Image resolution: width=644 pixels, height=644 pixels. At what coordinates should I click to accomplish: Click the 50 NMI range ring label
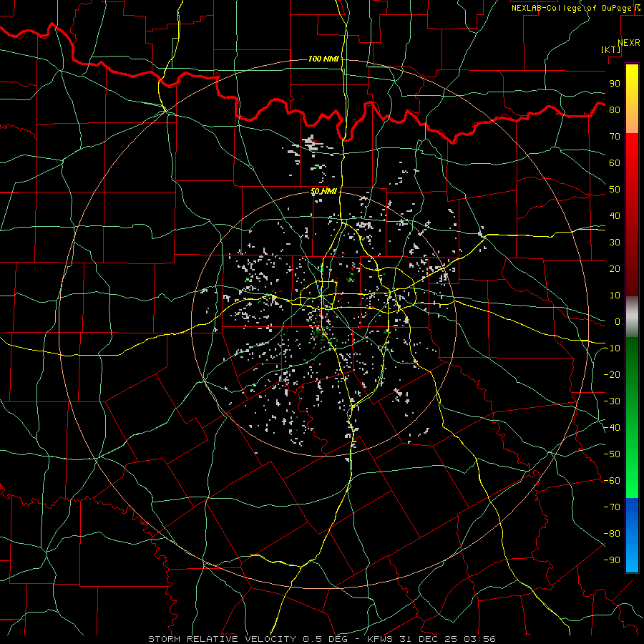tap(323, 191)
